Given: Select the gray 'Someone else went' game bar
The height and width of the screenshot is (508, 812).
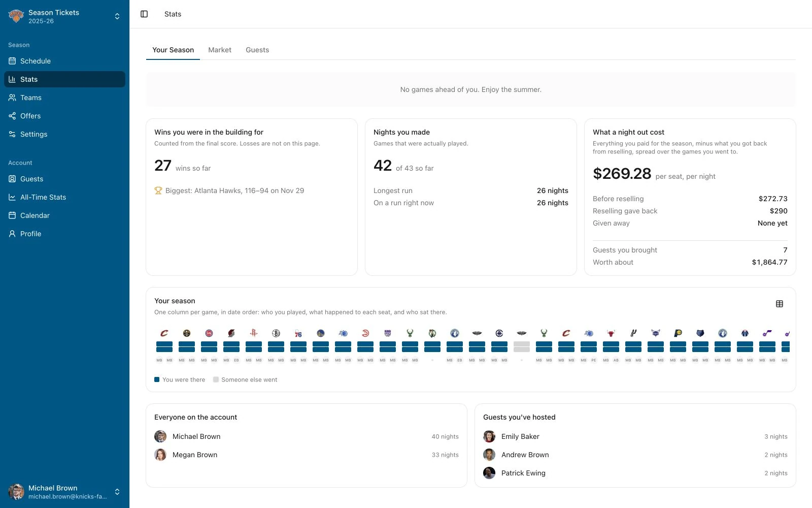Looking at the screenshot, I should pos(522,347).
